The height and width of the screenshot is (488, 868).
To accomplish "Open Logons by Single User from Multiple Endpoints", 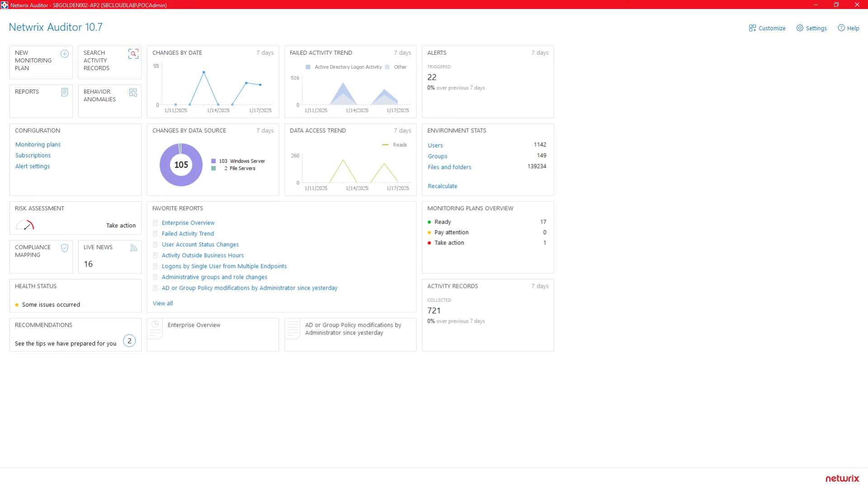I will pyautogui.click(x=224, y=266).
